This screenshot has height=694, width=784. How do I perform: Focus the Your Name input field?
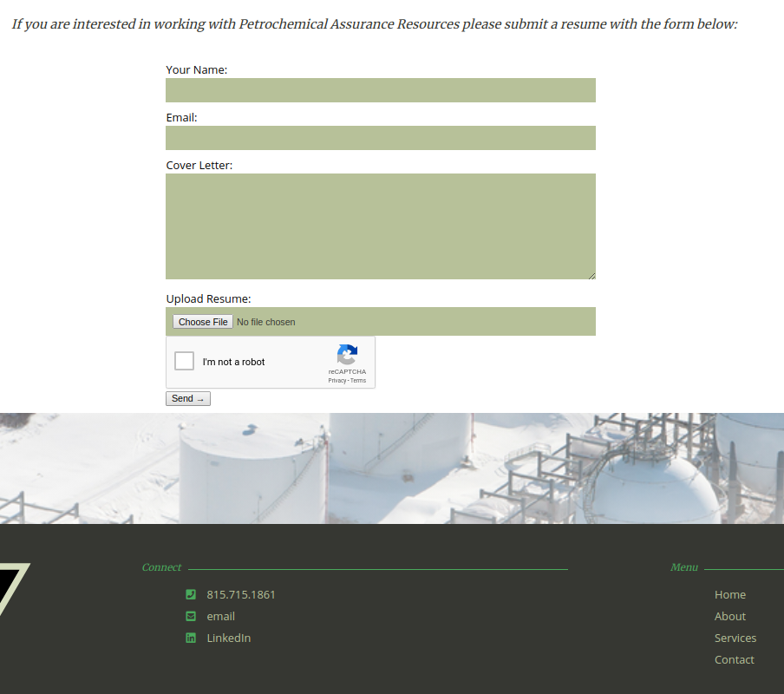pos(380,90)
